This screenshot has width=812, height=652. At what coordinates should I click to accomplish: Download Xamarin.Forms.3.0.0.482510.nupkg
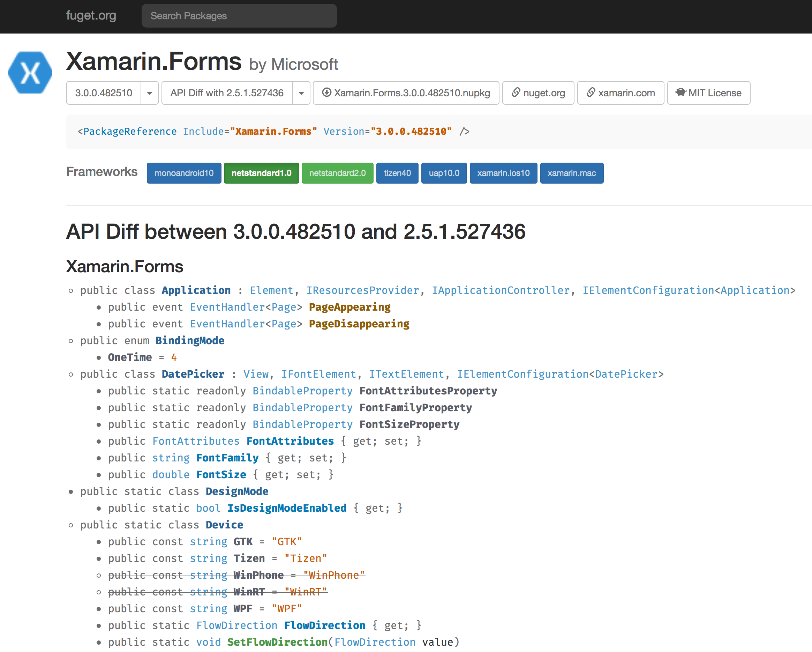pyautogui.click(x=406, y=93)
